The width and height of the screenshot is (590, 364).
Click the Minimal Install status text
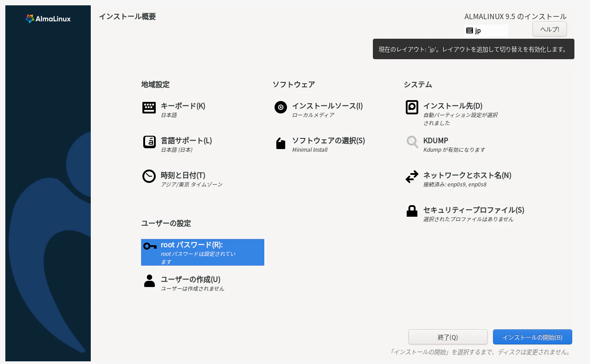[310, 150]
